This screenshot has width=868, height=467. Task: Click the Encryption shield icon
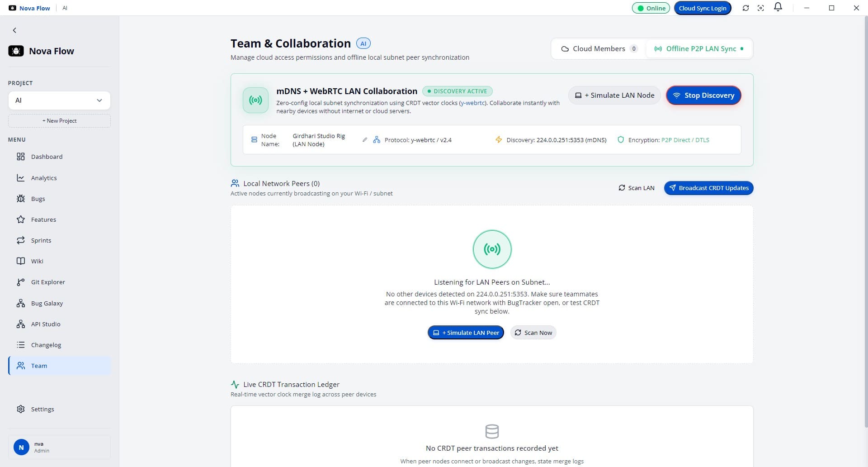click(621, 140)
